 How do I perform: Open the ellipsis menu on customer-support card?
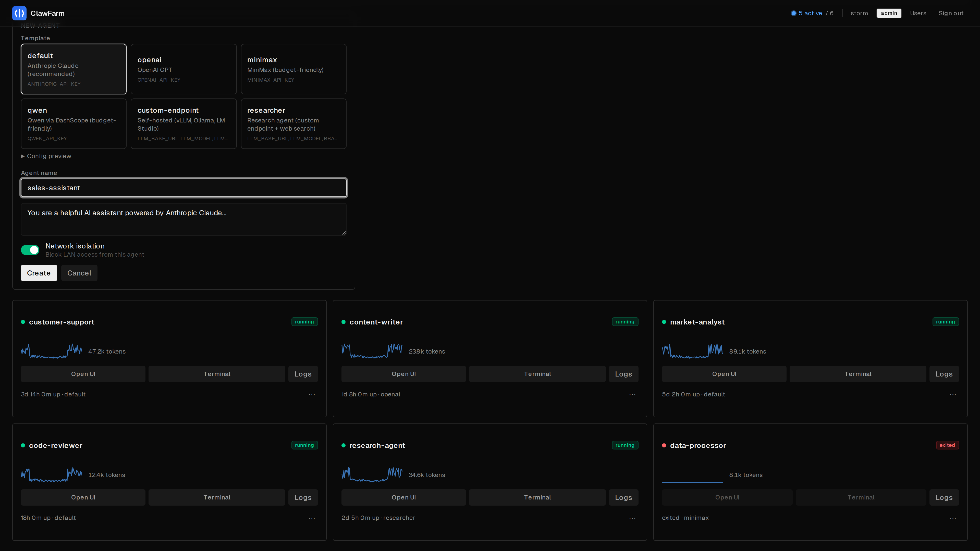click(x=312, y=395)
